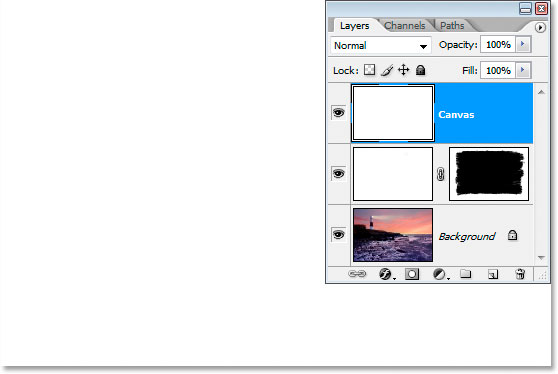The image size is (558, 374).
Task: Hide the Background layer eye icon
Action: point(338,235)
